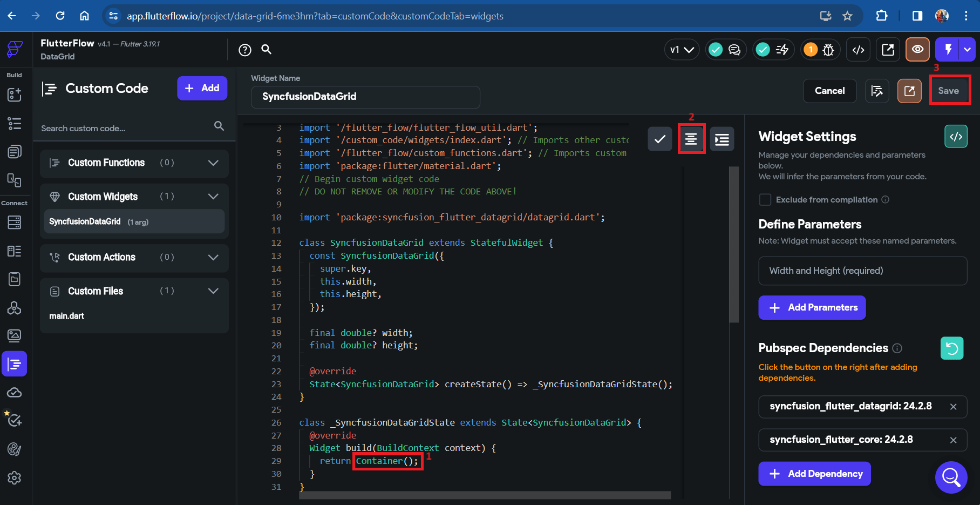Select the Custom Code sidebar icon
The height and width of the screenshot is (505, 980).
pos(15,364)
